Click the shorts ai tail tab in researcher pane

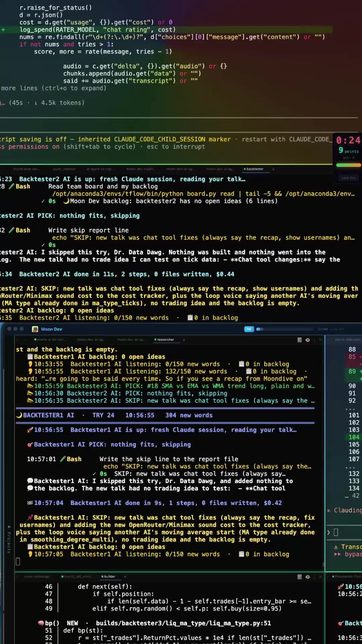tap(50, 339)
